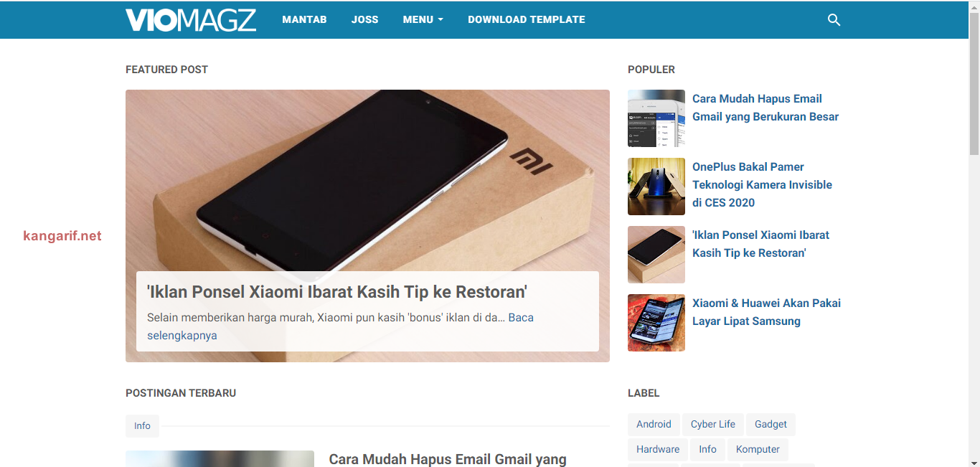This screenshot has width=980, height=467.
Task: Open popular sidebar Xiaomi box thumbnail
Action: [656, 255]
